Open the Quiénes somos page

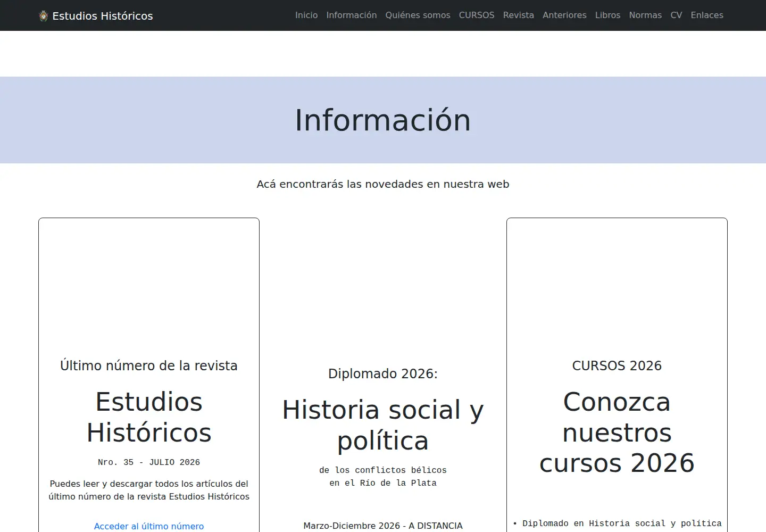tap(418, 15)
